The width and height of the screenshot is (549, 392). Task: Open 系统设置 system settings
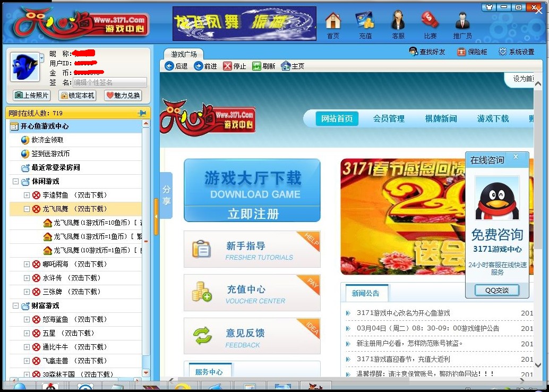(x=517, y=52)
